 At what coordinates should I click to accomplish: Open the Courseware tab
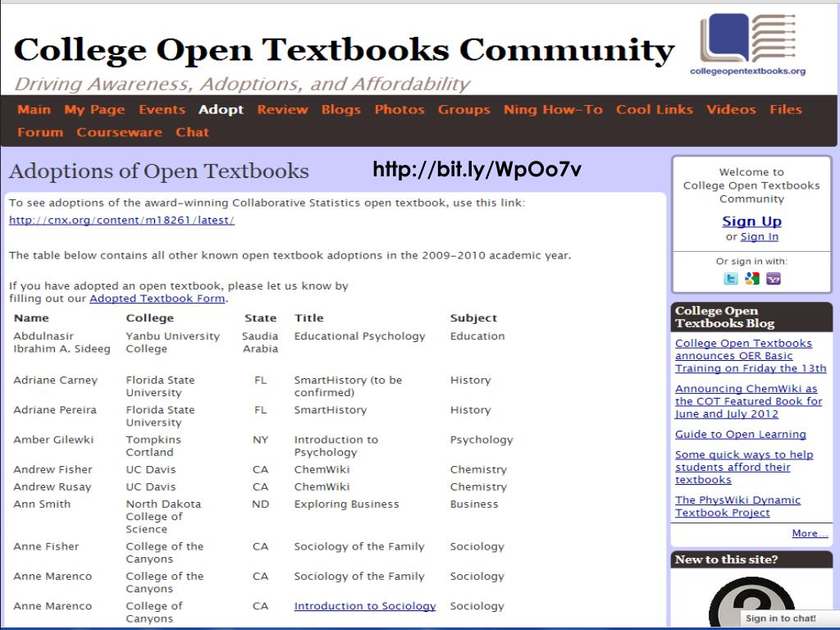click(x=119, y=132)
